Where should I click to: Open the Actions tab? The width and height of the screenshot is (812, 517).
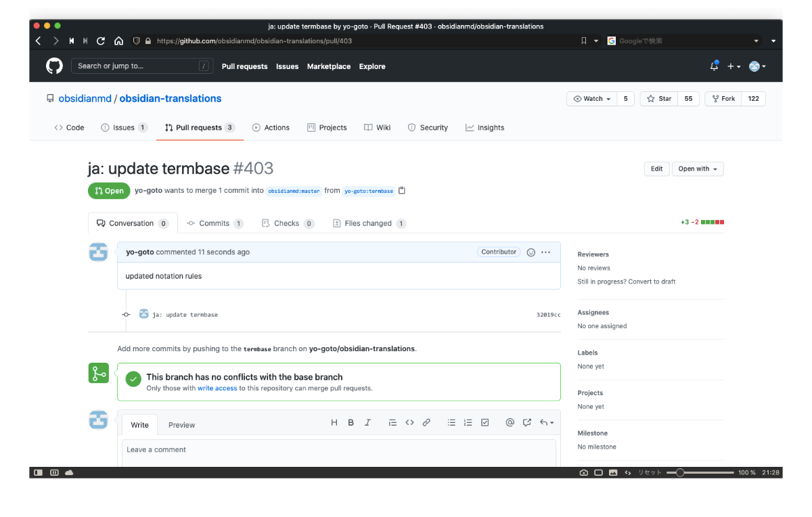271,127
